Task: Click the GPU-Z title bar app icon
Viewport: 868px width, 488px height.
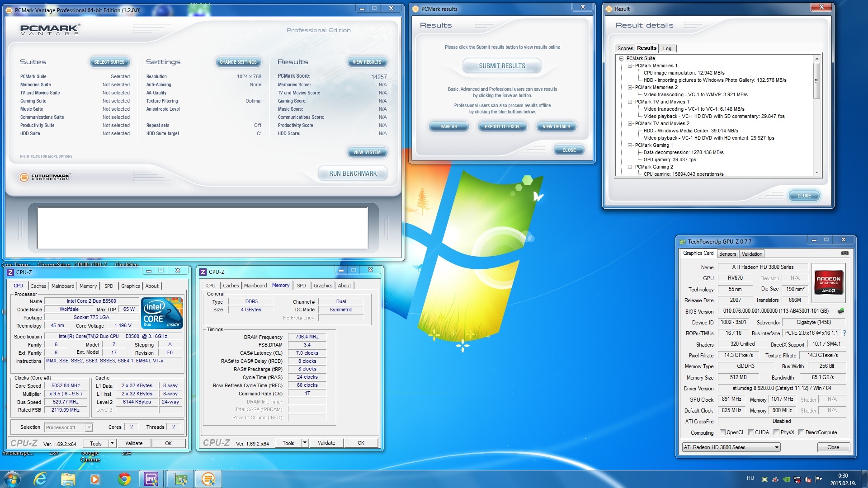Action: pos(683,242)
